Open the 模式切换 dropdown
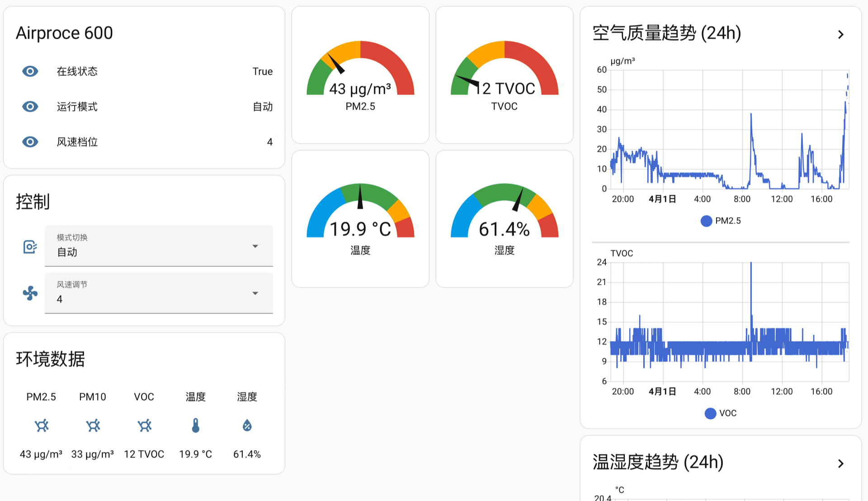This screenshot has height=501, width=868. [255, 247]
